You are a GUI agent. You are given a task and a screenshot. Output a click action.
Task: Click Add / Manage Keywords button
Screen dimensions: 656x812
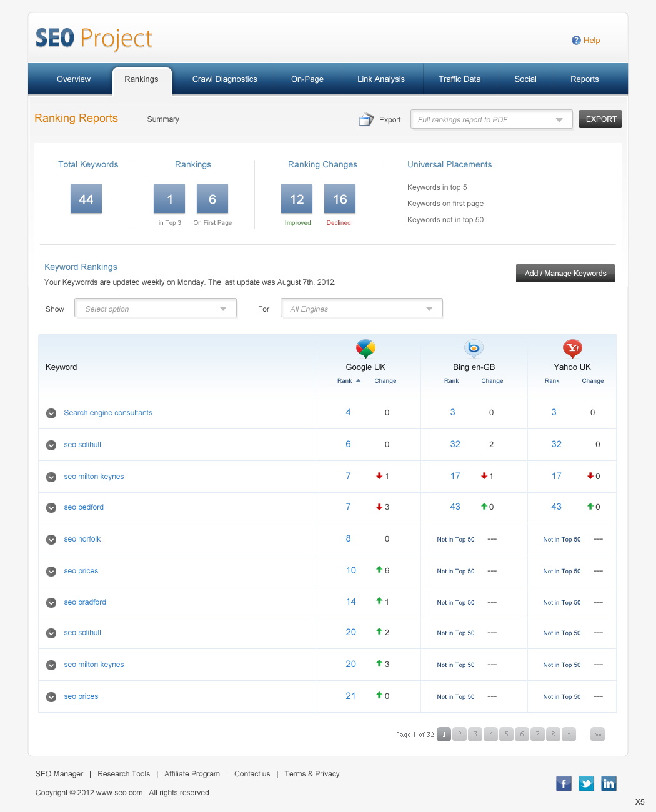(x=565, y=274)
